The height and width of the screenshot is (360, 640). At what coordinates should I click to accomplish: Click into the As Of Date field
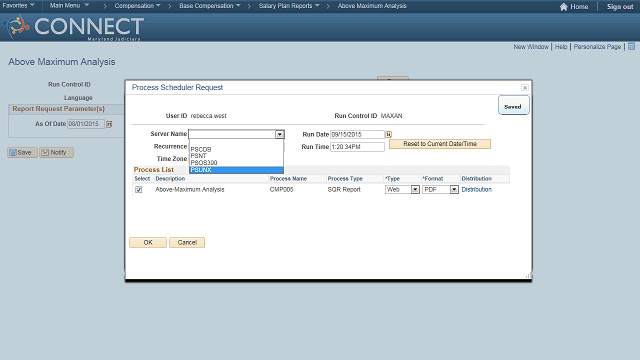86,124
